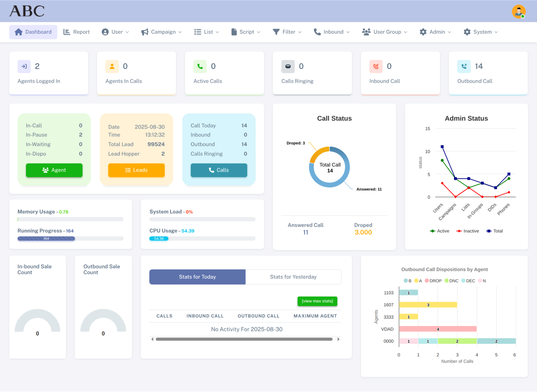
Task: Open the Admin menu
Action: [x=435, y=32]
